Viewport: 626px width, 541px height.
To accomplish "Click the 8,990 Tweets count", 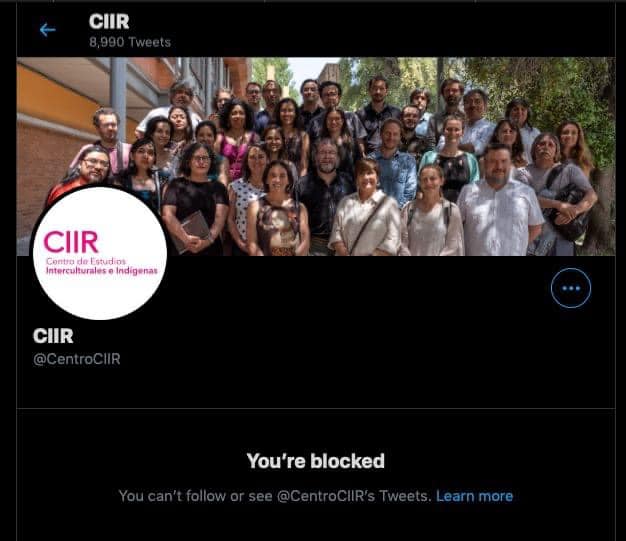I will 130,42.
